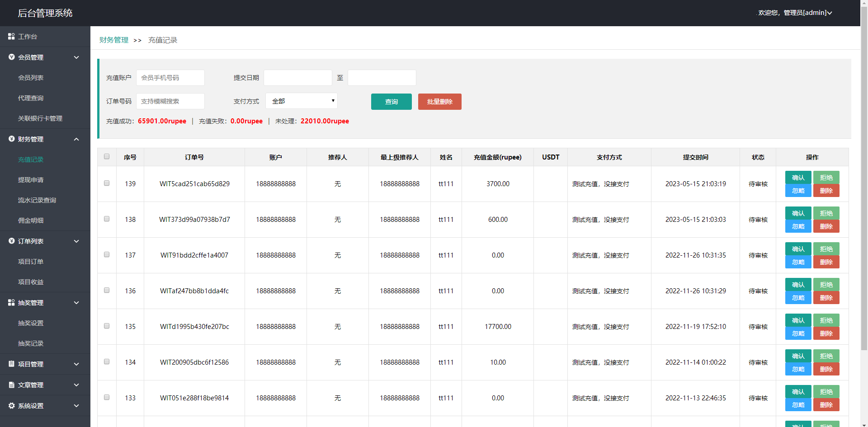Toggle the select-all checkbox in table header
868x427 pixels.
107,157
